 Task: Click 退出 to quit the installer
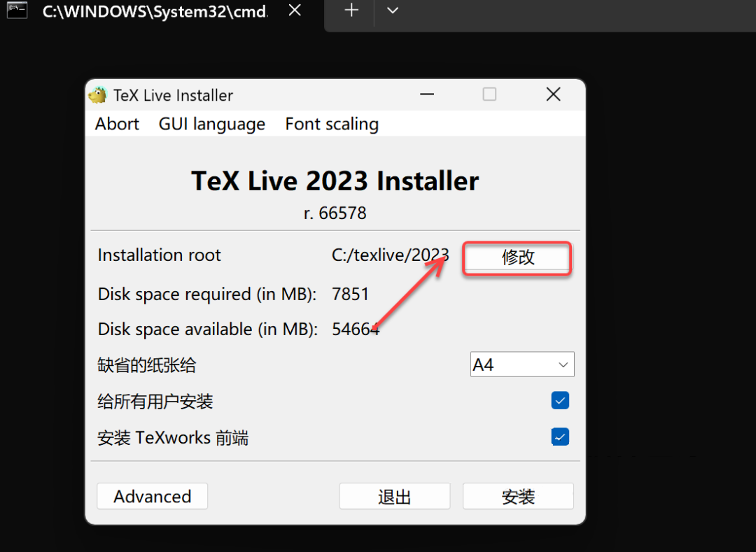(394, 496)
